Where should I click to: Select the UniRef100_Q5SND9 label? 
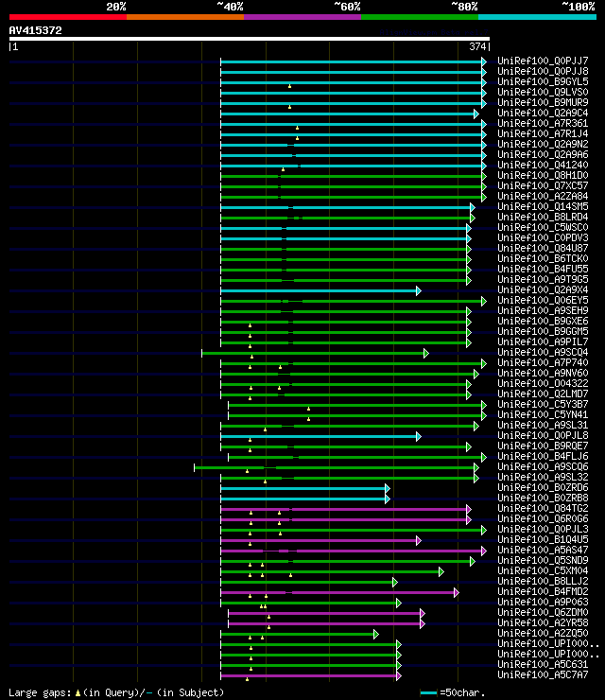pyautogui.click(x=543, y=560)
